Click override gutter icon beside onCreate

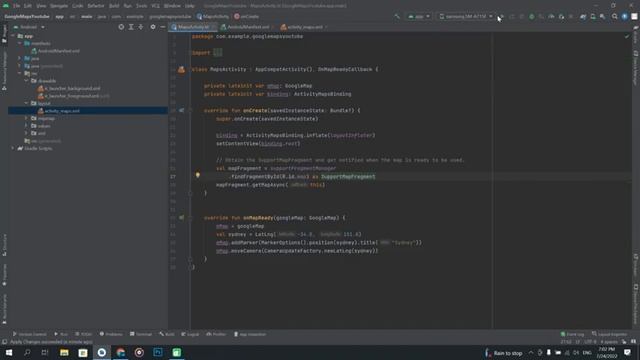coord(181,110)
